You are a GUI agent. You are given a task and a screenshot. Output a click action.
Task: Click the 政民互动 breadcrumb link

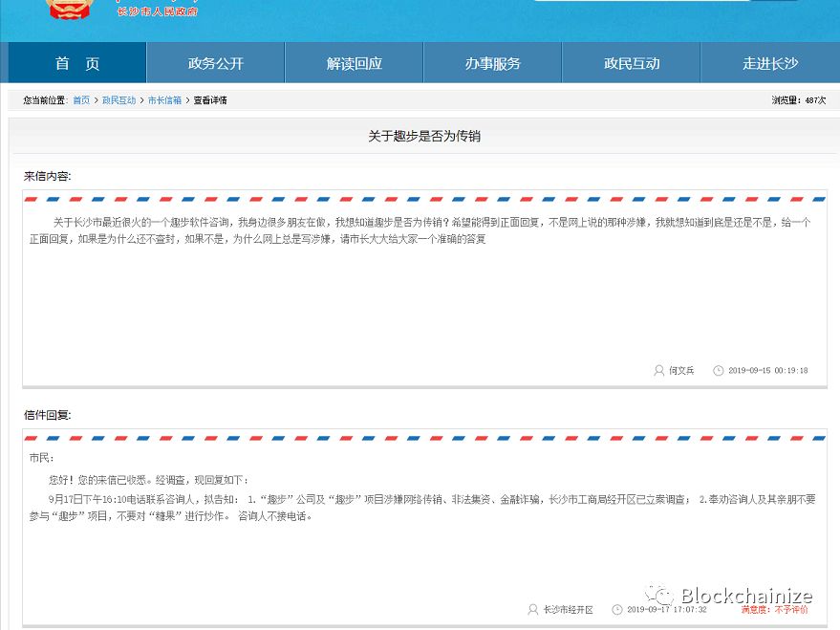click(x=118, y=100)
